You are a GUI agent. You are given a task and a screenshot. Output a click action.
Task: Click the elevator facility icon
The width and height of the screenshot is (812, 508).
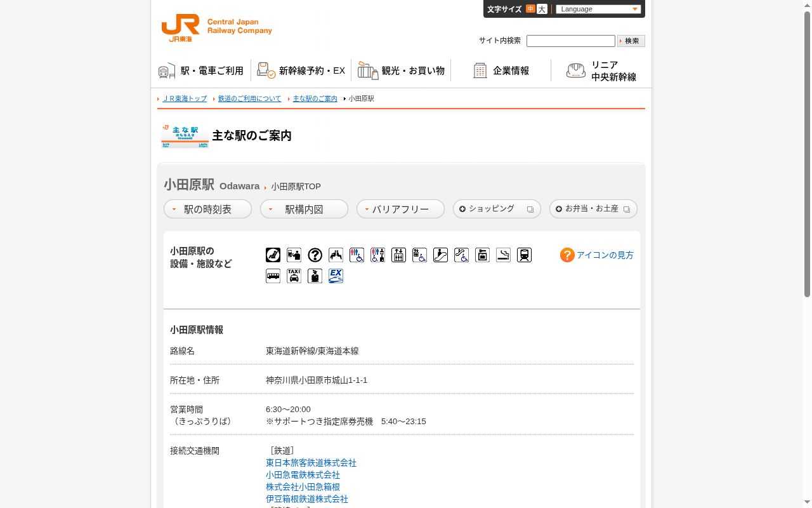pos(398,255)
